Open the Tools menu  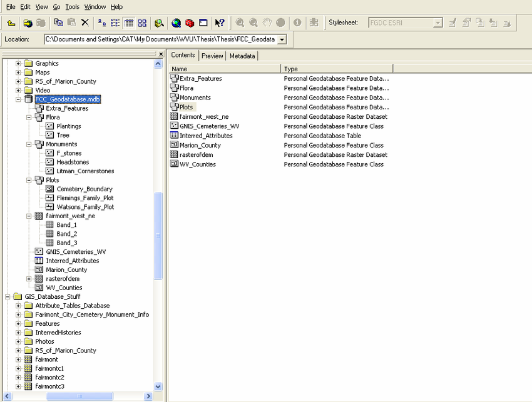point(72,6)
